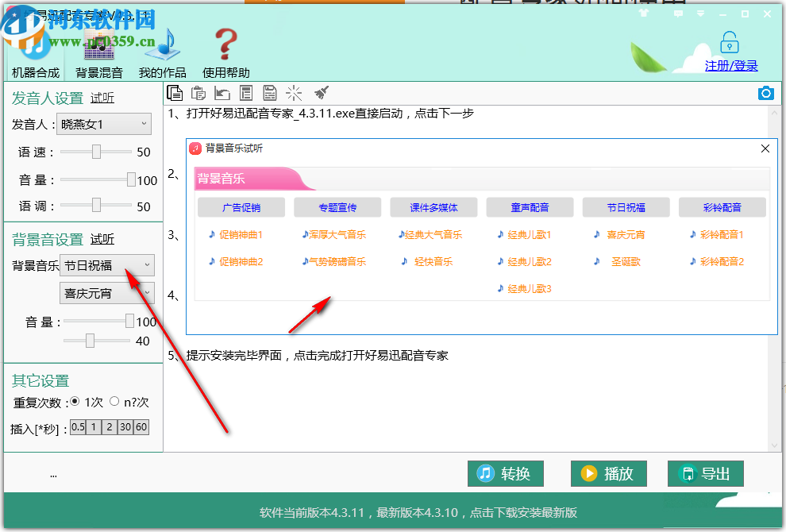Select the 1次 repeat radio button
786x532 pixels.
(75, 401)
